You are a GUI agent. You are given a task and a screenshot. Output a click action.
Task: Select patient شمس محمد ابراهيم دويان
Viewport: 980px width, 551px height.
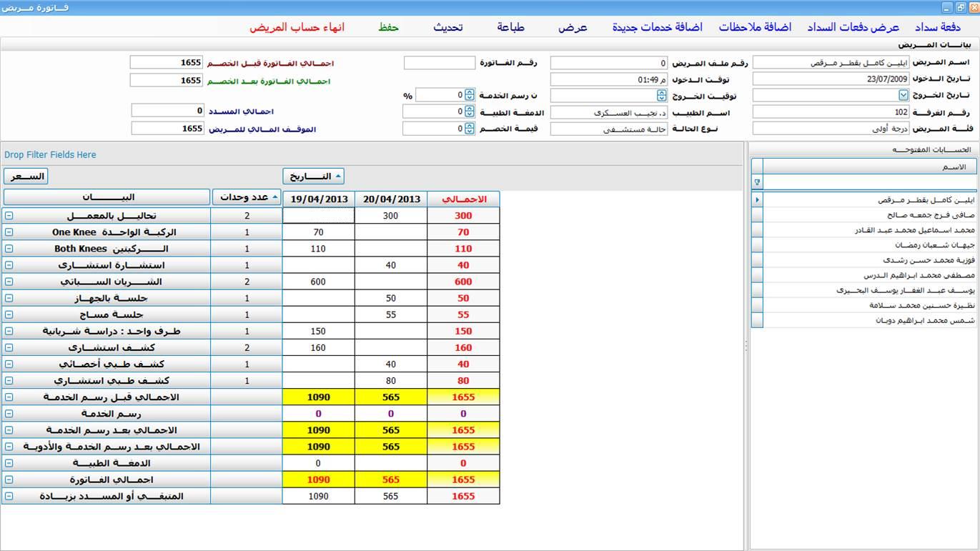[x=869, y=320]
